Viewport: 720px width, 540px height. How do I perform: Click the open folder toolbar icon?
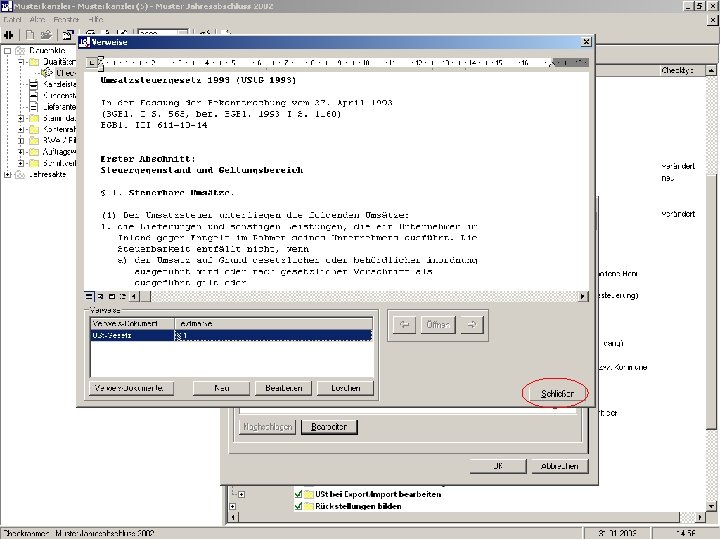click(46, 34)
